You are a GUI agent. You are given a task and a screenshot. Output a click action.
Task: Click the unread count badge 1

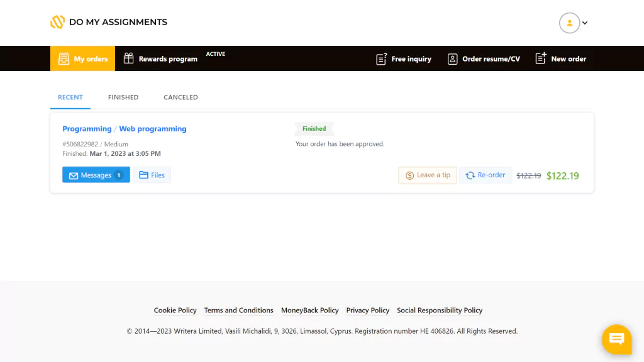coord(119,175)
